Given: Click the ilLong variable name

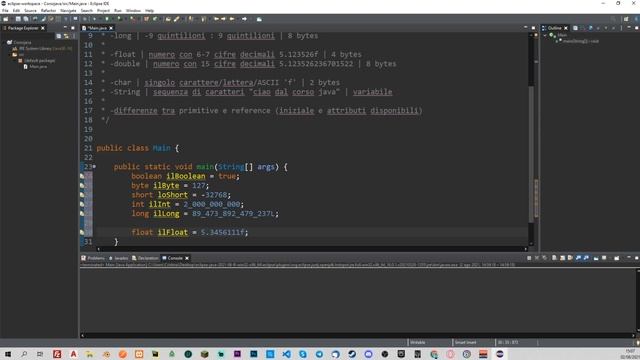Looking at the screenshot, I should click(x=166, y=213).
